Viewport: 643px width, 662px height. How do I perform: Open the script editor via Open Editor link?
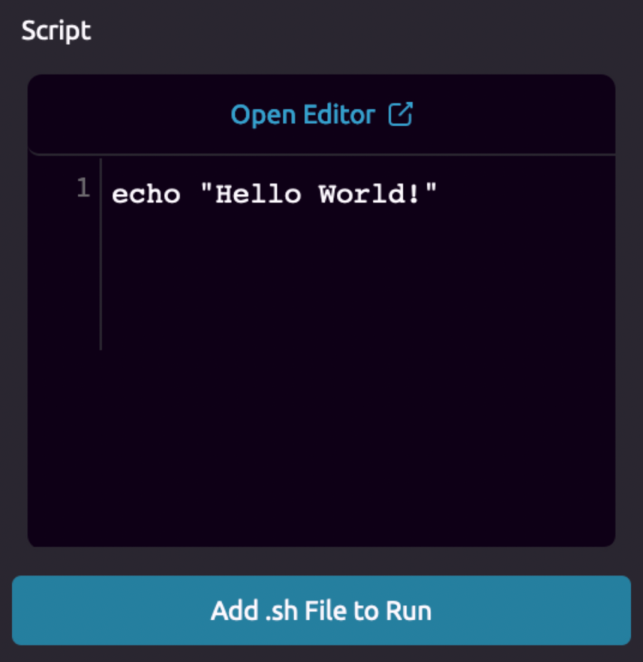(x=302, y=115)
